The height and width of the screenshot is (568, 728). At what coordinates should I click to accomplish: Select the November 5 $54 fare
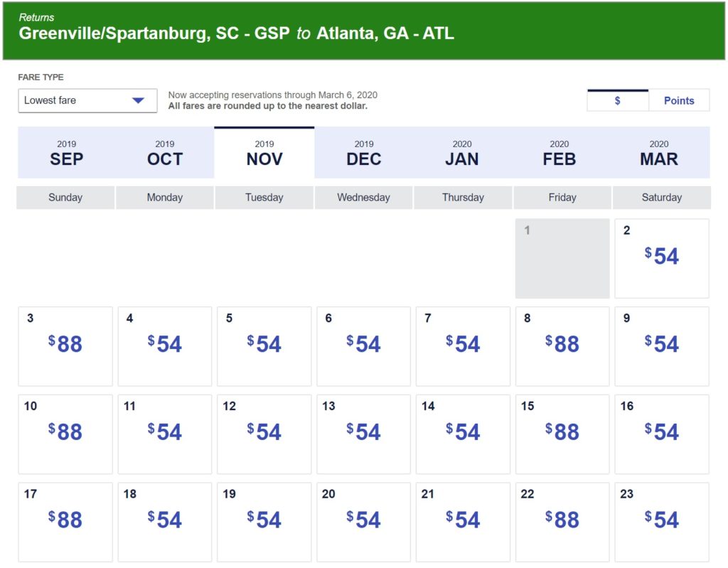(264, 345)
